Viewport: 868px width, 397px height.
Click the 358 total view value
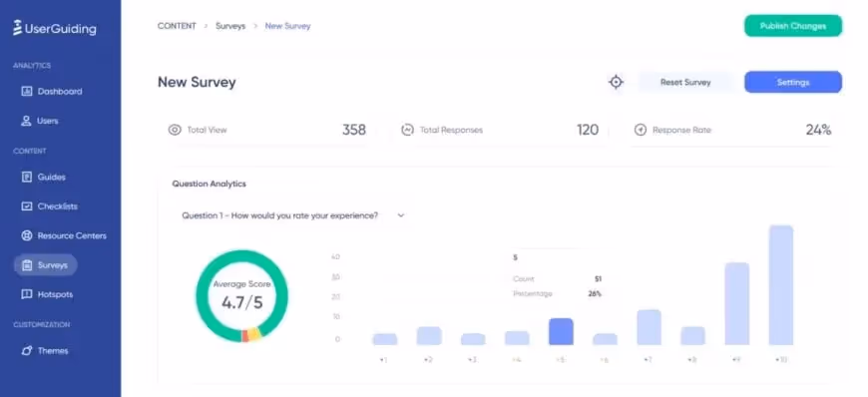pos(354,130)
